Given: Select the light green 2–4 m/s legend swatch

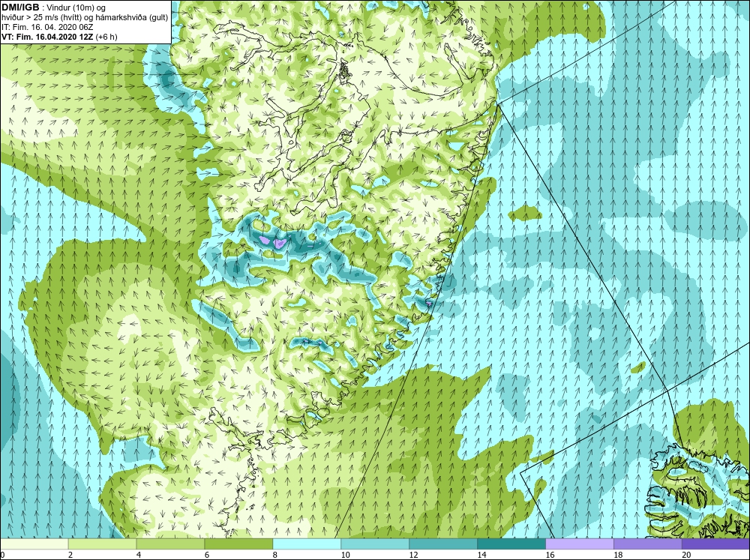Looking at the screenshot, I should coord(102,544).
